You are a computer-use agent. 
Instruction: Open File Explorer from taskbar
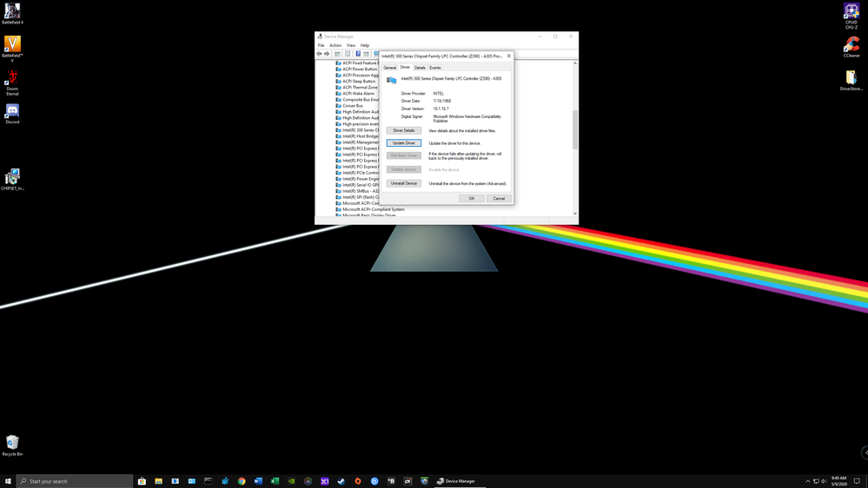158,481
